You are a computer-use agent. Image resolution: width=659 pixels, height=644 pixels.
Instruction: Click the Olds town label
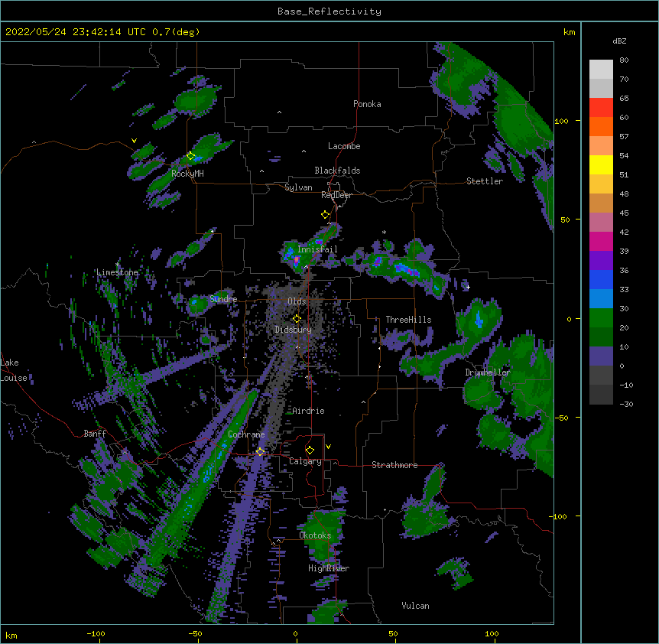297,301
